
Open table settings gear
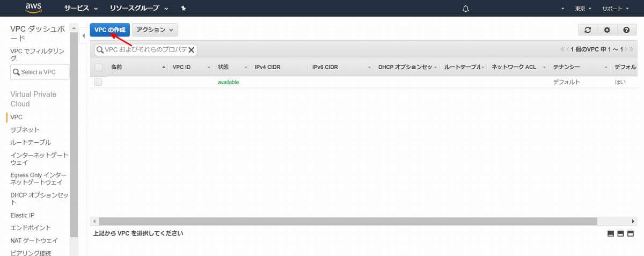tap(607, 30)
